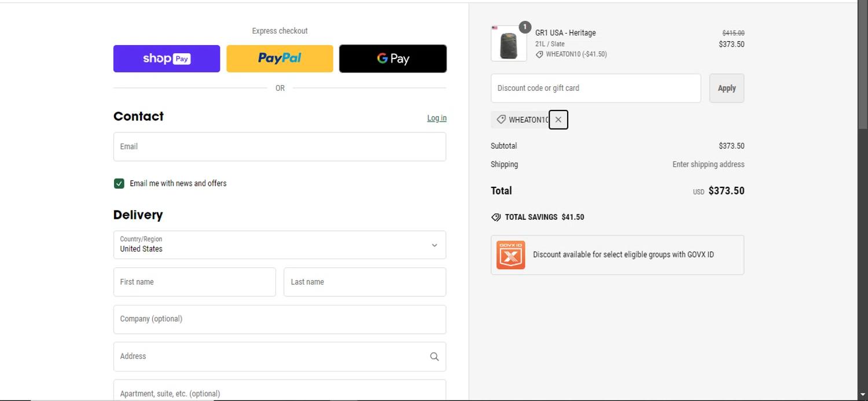Focus the Email input field
Viewport: 868px width, 401px height.
tap(279, 146)
